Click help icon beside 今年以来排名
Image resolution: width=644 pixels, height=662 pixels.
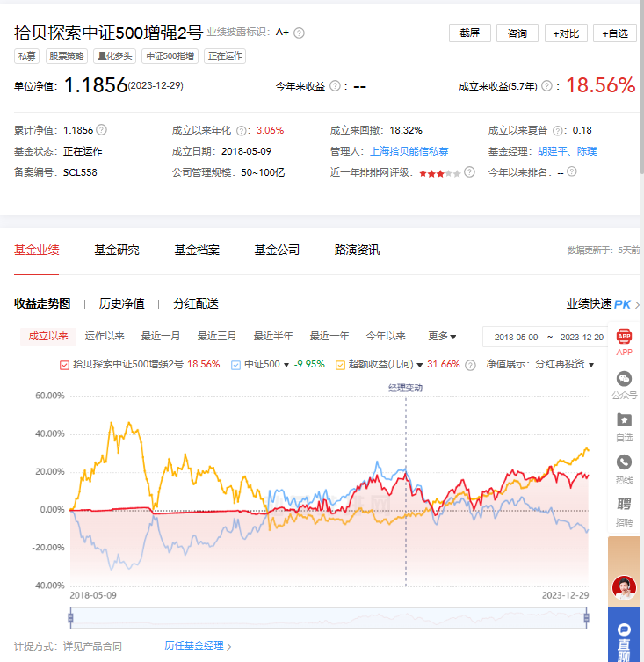tap(571, 171)
